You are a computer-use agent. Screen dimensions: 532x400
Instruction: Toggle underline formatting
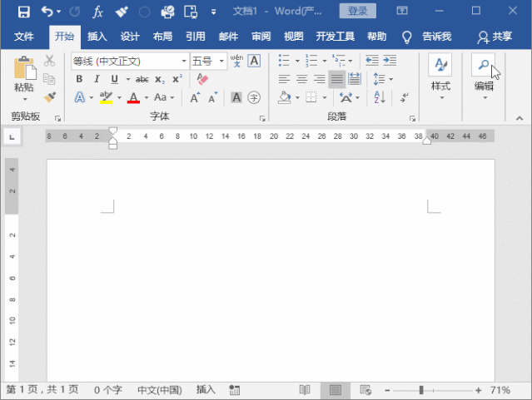(x=114, y=79)
